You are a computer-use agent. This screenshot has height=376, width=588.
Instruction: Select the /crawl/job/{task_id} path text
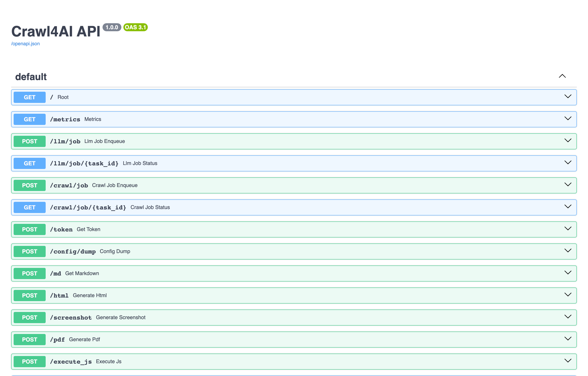(x=88, y=207)
